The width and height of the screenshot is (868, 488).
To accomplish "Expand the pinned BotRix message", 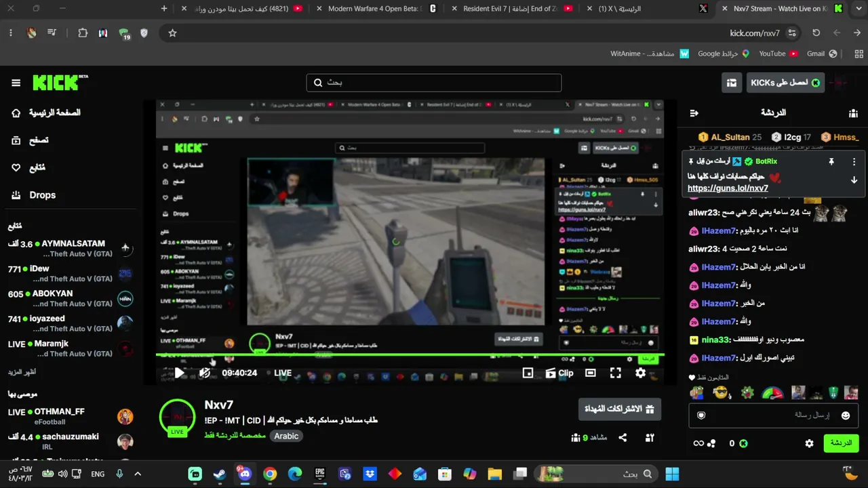I will [854, 180].
